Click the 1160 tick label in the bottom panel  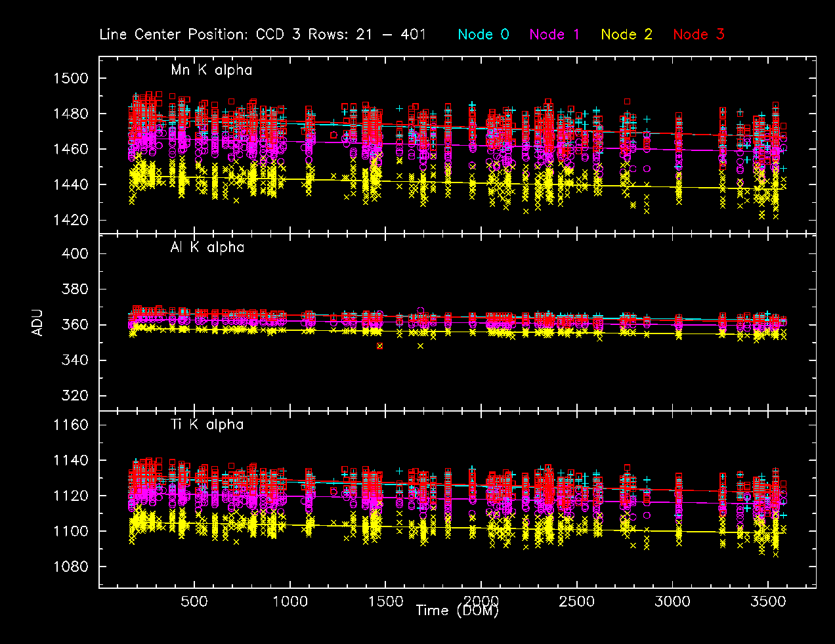70,425
